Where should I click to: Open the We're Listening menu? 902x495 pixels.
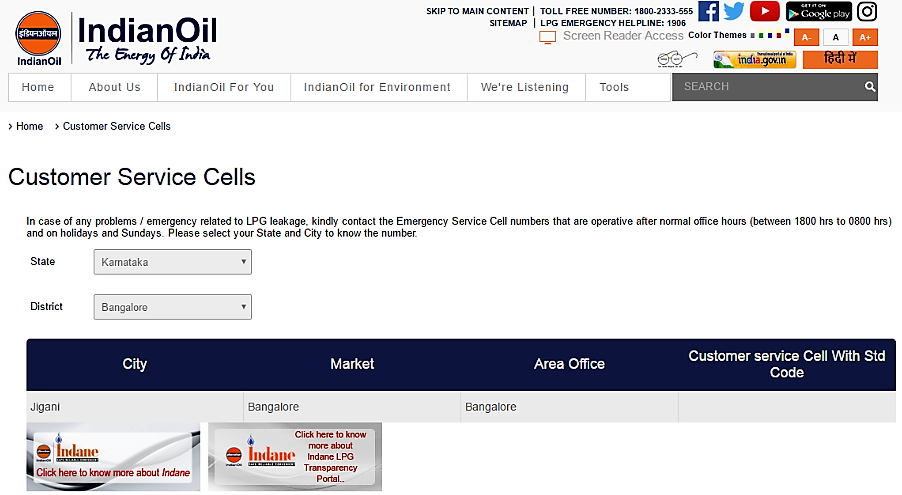tap(525, 87)
